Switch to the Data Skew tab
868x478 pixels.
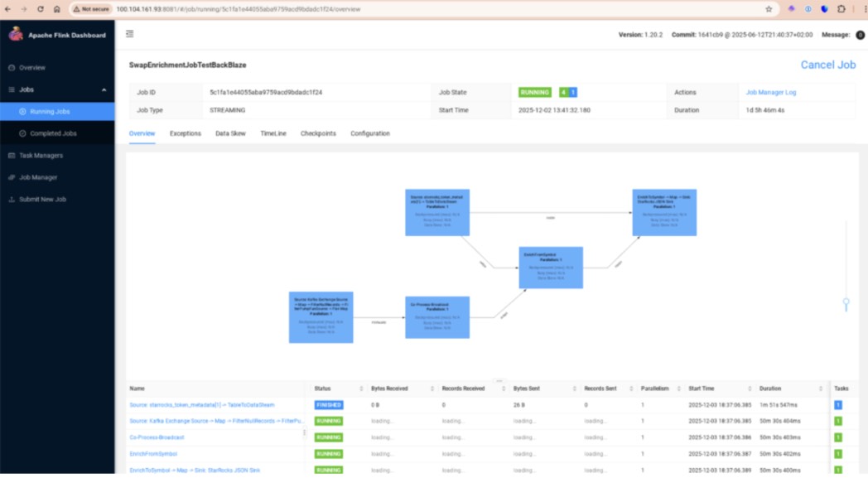[x=230, y=133]
